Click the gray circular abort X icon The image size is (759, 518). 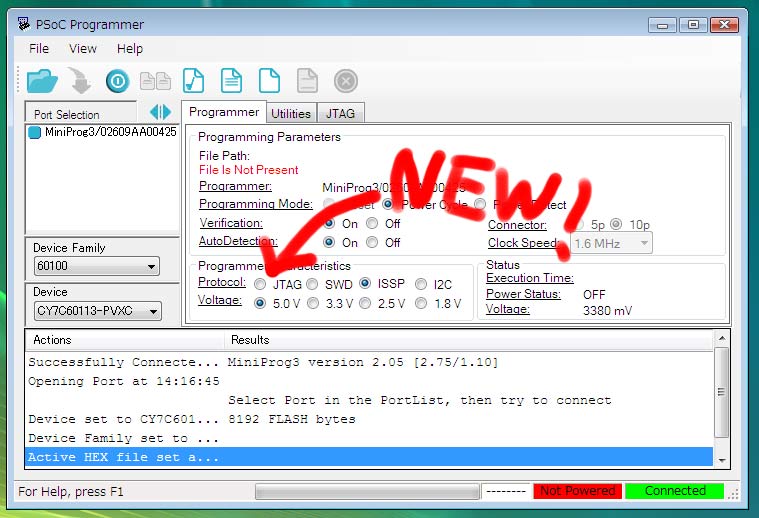click(346, 81)
